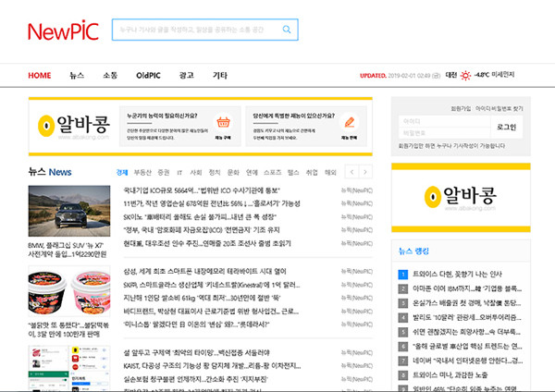Select the 헬스 news tab
The width and height of the screenshot is (555, 392).
(293, 172)
